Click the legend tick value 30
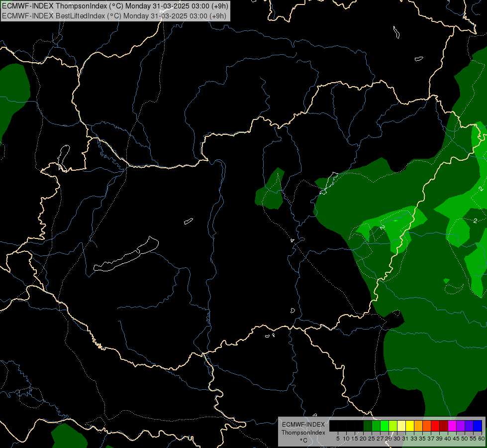This screenshot has width=487, height=448. [397, 439]
